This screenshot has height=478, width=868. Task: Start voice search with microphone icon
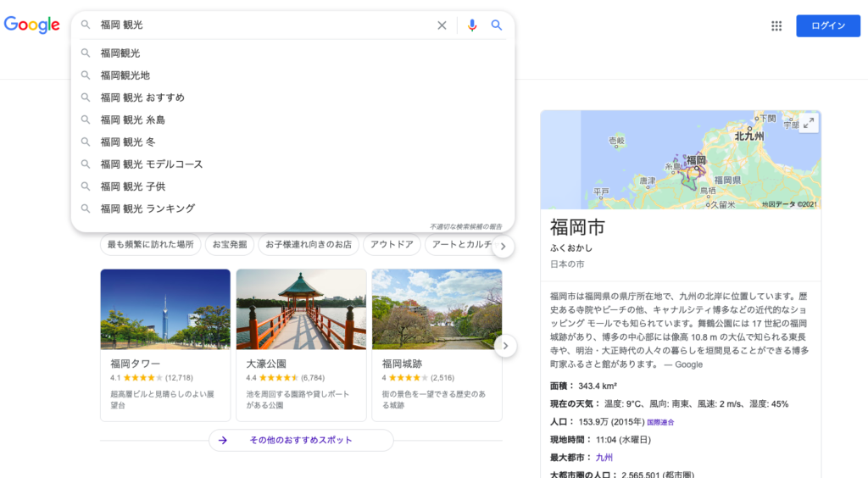tap(471, 25)
